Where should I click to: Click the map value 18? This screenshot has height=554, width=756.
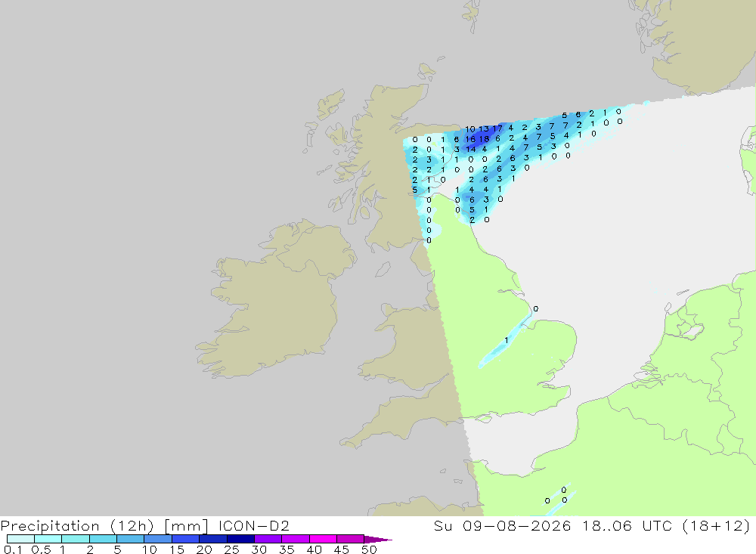484,139
